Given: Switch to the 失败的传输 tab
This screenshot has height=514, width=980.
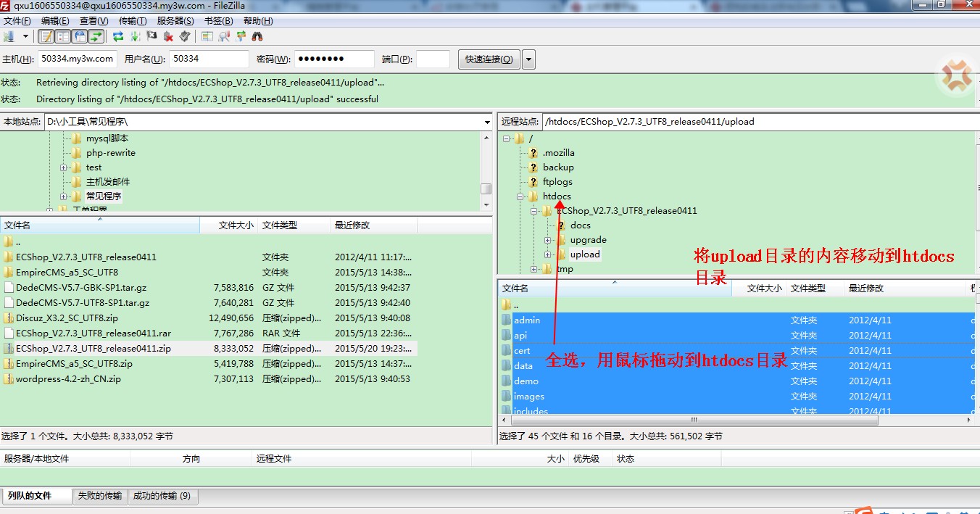Looking at the screenshot, I should (x=100, y=496).
